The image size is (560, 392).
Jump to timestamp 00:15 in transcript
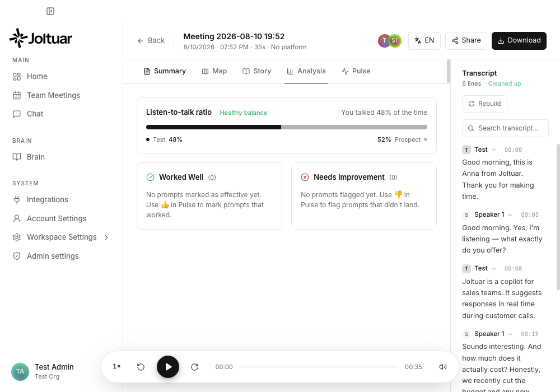click(x=530, y=334)
